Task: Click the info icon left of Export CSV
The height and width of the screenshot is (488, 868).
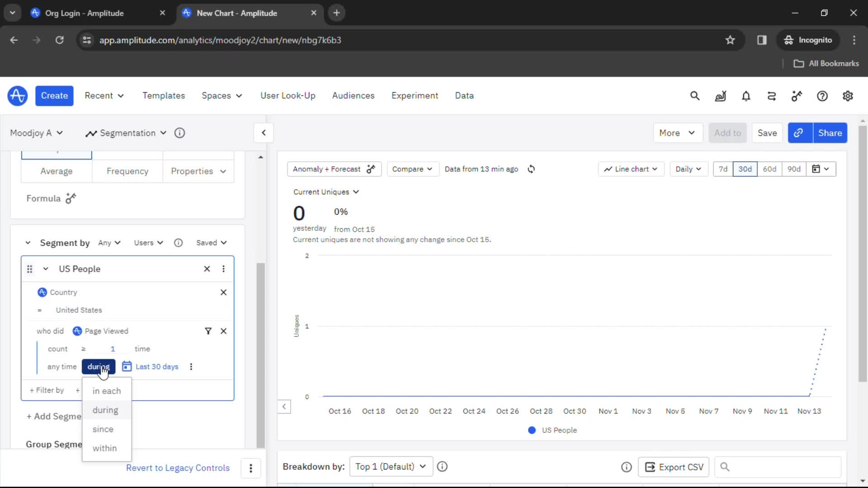Action: (x=627, y=467)
